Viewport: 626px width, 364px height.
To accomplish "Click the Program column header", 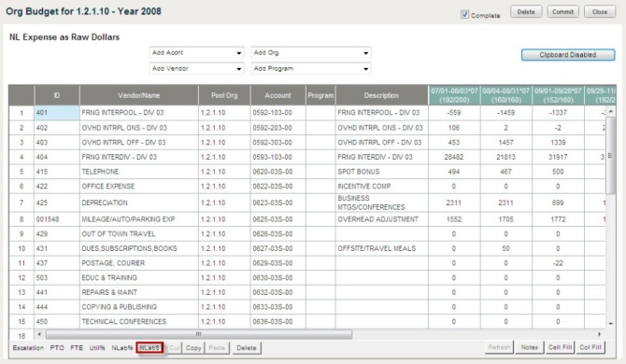I will click(320, 95).
